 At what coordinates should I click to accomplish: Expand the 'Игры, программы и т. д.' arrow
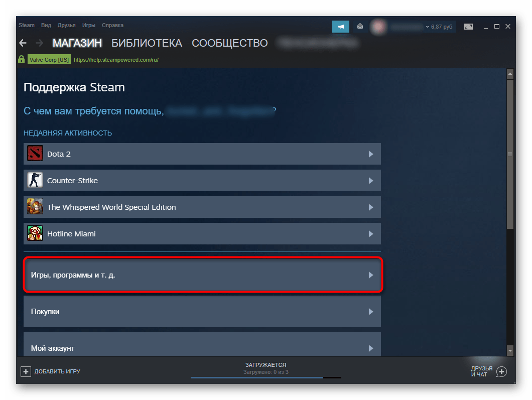pos(371,275)
